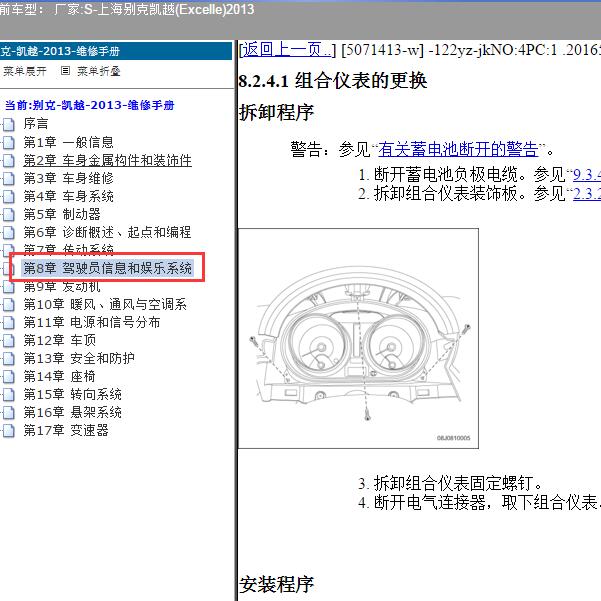Click the 克-凯越-2013-维修手册 panel title bar
The image size is (601, 601).
click(x=116, y=51)
